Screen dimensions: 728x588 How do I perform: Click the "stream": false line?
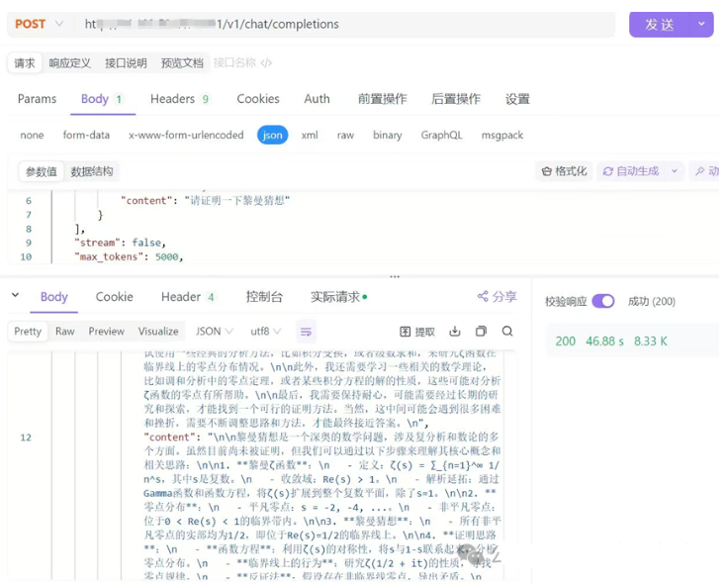(120, 243)
